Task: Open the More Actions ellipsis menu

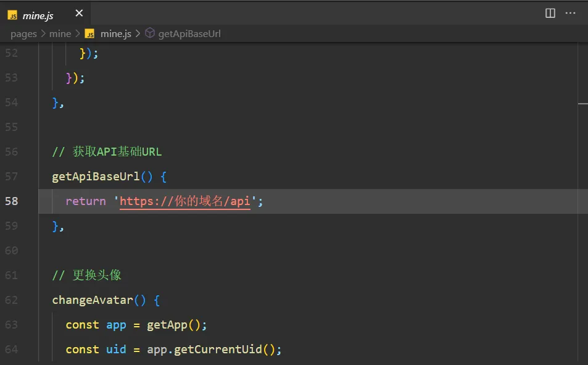Action: (570, 14)
